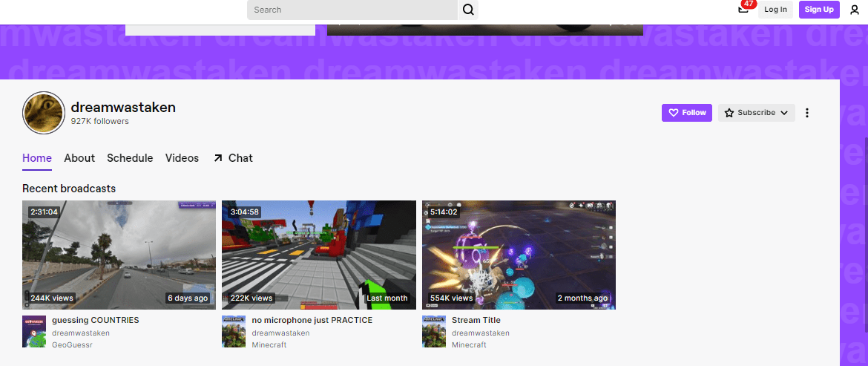Click the dreamwastaken channel name heading

(x=123, y=108)
